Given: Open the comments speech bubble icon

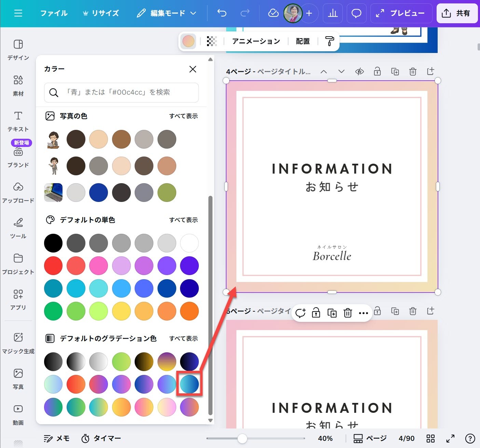Looking at the screenshot, I should point(356,13).
